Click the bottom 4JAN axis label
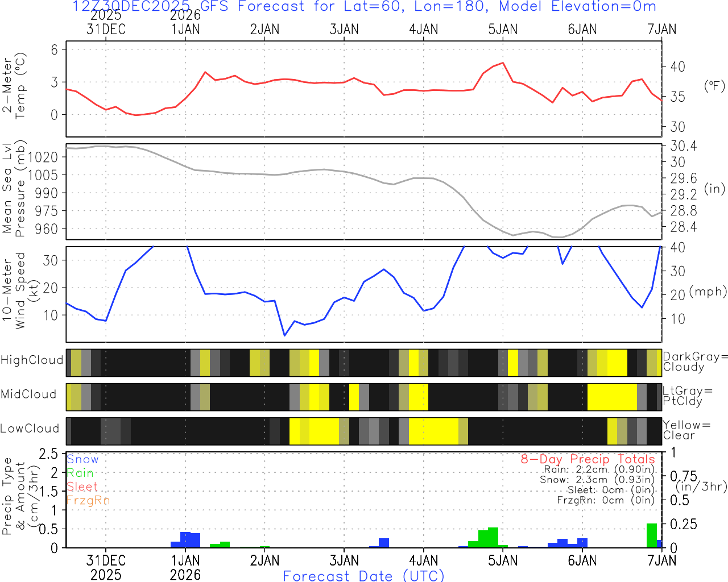 (424, 560)
